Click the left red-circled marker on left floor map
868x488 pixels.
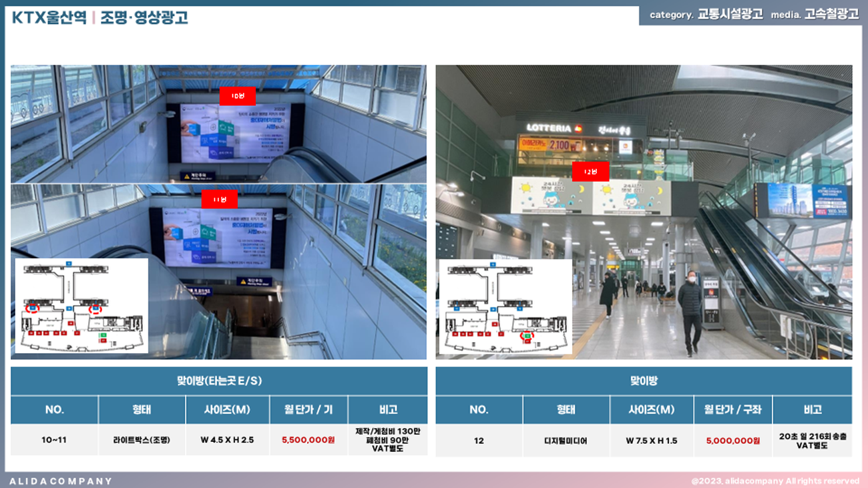pyautogui.click(x=33, y=308)
